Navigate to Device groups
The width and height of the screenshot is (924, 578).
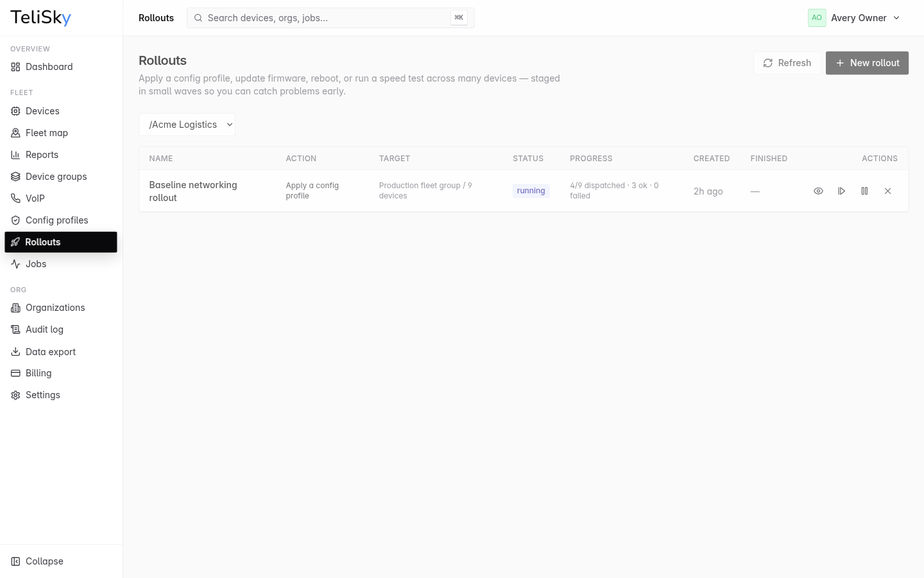[x=61, y=177]
